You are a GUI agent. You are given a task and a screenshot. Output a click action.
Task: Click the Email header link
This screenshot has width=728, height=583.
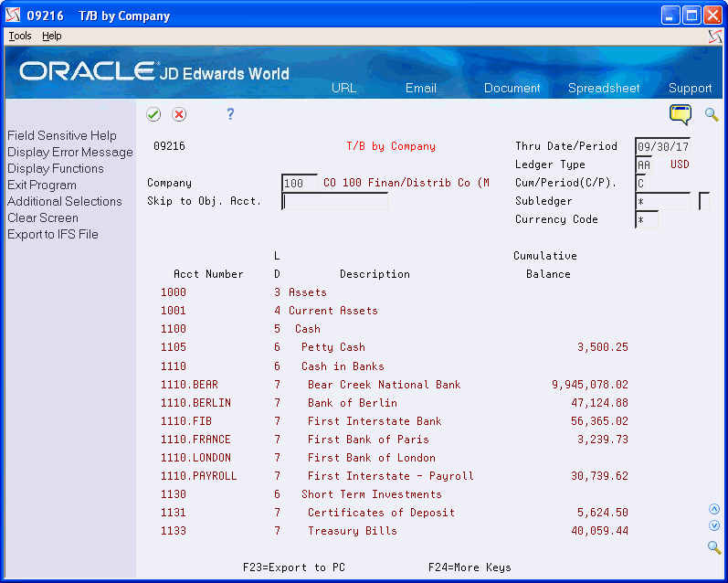point(421,89)
